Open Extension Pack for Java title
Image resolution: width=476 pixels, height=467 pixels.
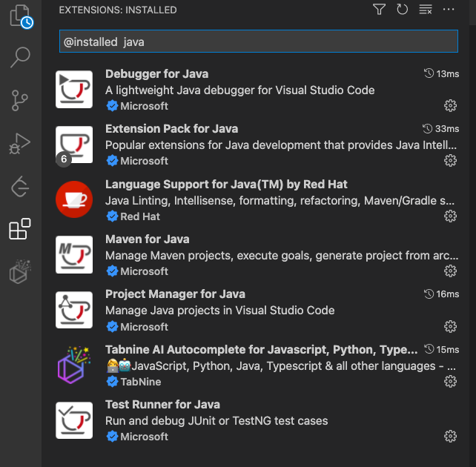[x=171, y=129]
